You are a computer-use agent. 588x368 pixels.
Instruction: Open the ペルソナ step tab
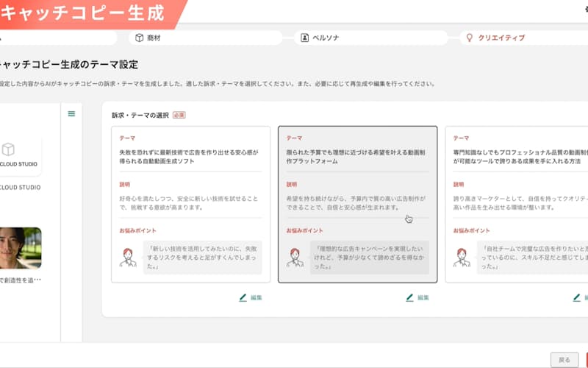(x=370, y=38)
